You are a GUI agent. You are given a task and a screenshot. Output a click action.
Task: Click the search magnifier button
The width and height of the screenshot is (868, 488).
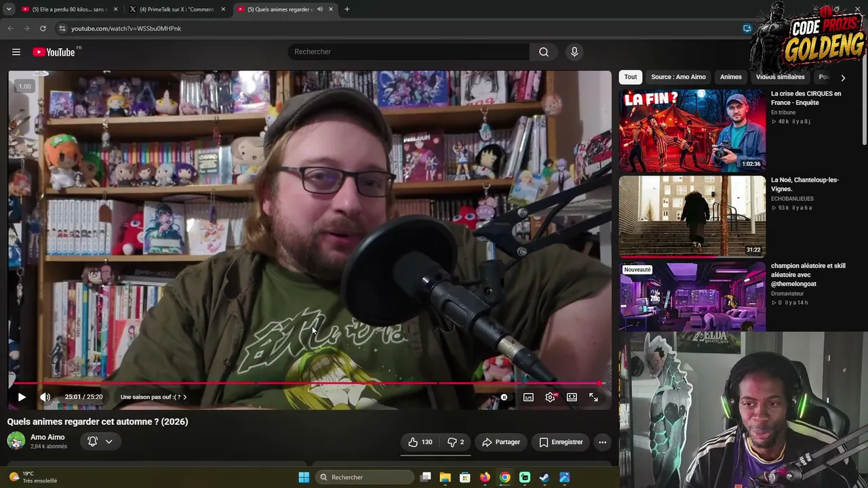pyautogui.click(x=544, y=52)
